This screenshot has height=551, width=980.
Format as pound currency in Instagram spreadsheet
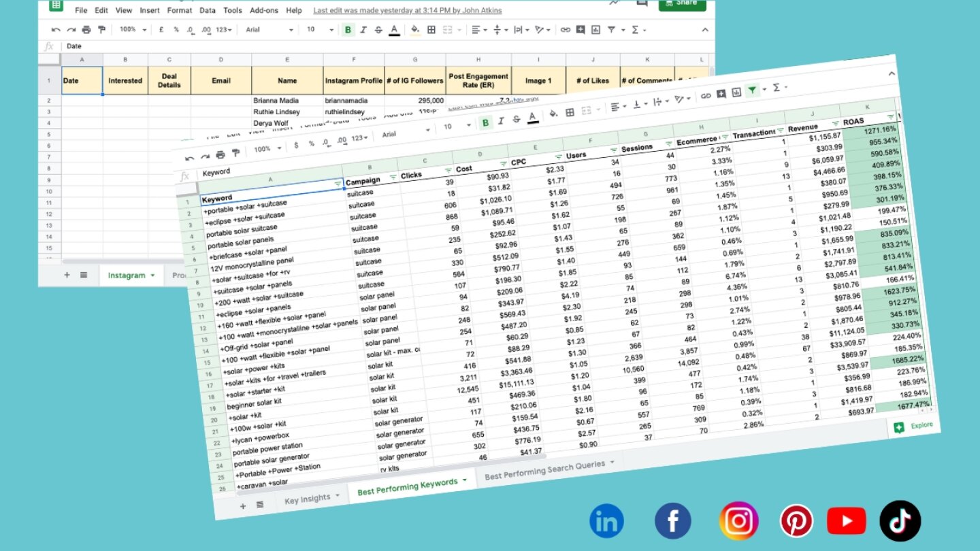161,30
